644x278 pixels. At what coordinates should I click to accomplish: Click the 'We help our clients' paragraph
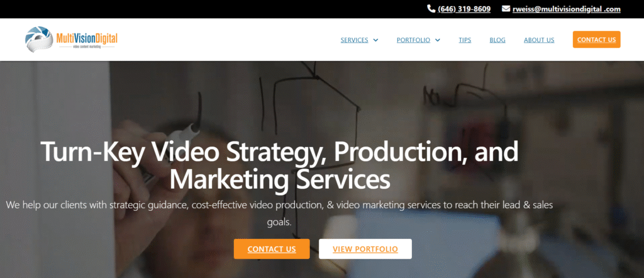tap(279, 213)
